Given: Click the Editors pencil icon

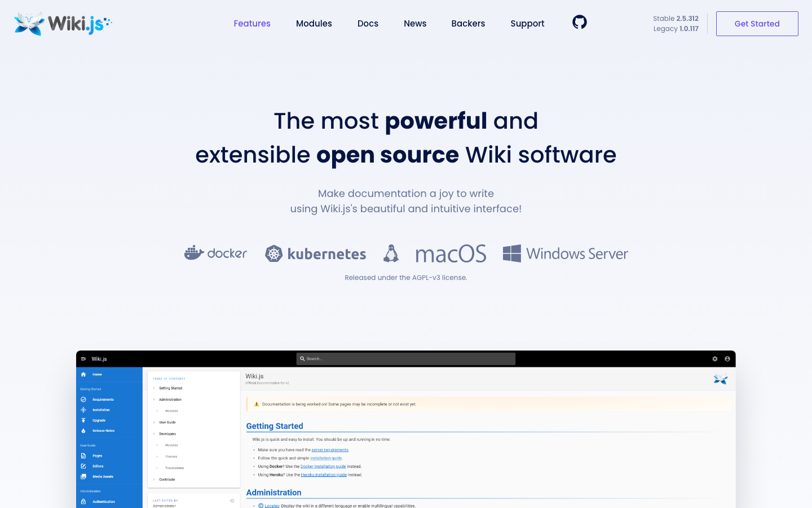Looking at the screenshot, I should [83, 466].
